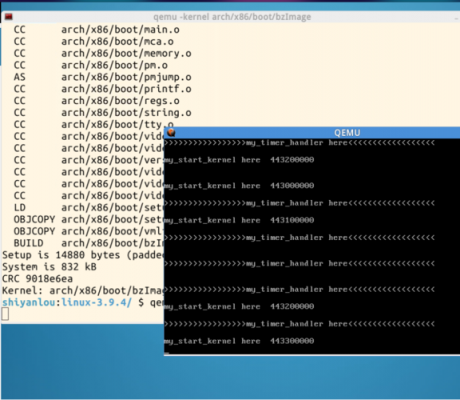Click the terminal title 'qemu -kernel arch/x86/boot/bzImage'
460x400 pixels.
coord(232,17)
